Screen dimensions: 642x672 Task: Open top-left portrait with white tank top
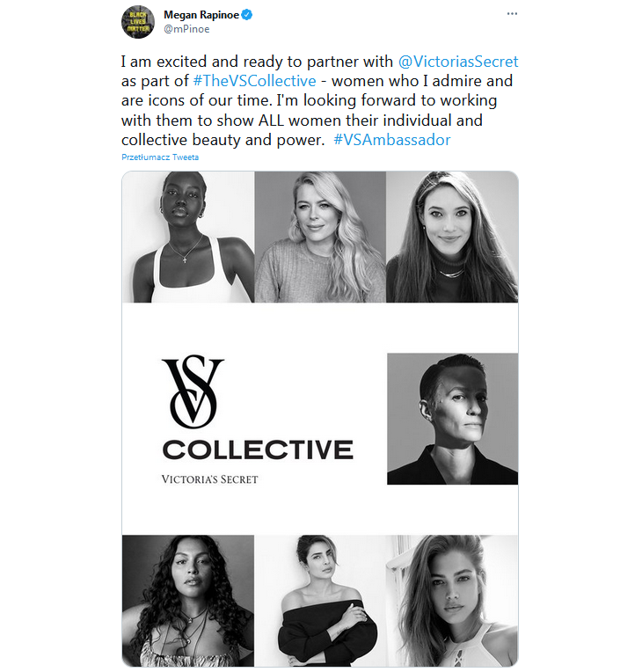click(188, 237)
